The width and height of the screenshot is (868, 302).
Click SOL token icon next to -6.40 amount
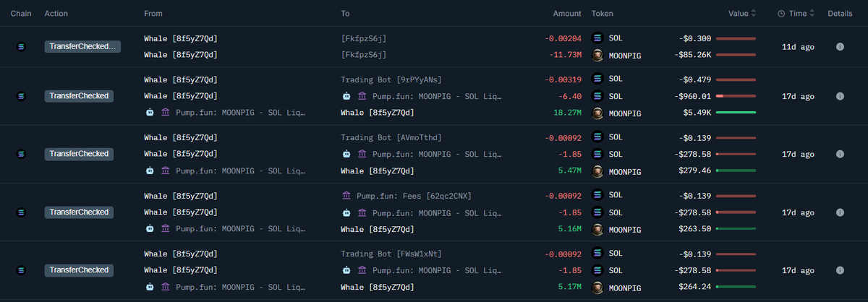point(597,95)
